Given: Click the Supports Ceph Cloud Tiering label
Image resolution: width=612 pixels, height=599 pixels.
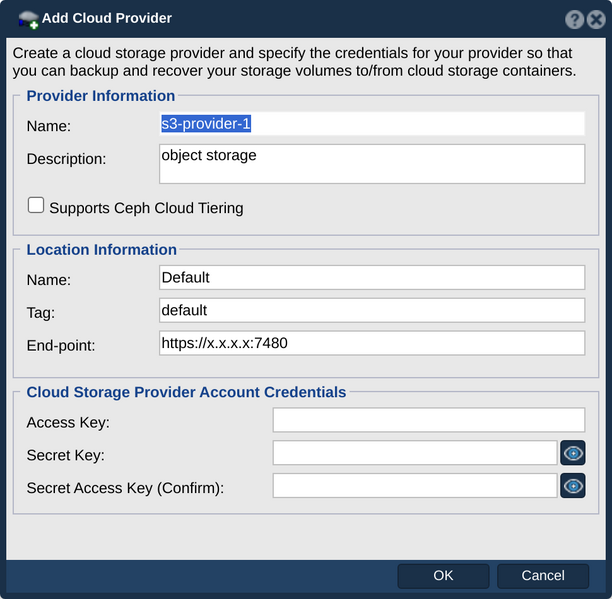Looking at the screenshot, I should click(146, 208).
